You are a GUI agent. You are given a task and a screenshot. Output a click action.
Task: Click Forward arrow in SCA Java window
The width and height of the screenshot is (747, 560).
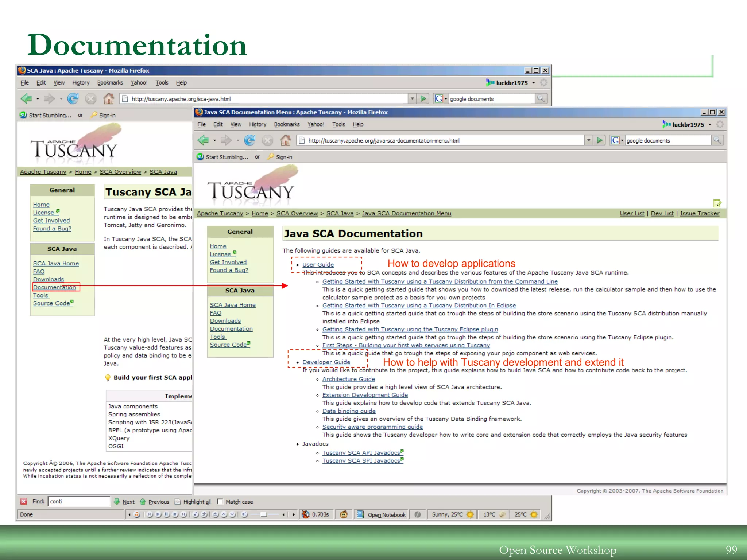point(49,98)
